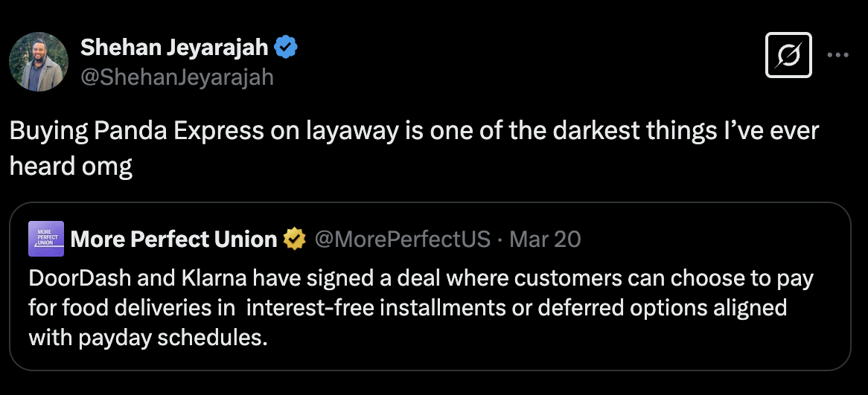Screen dimensions: 868x395
Task: Click Shehan Jeyarajah's profile avatar
Action: coord(39,62)
